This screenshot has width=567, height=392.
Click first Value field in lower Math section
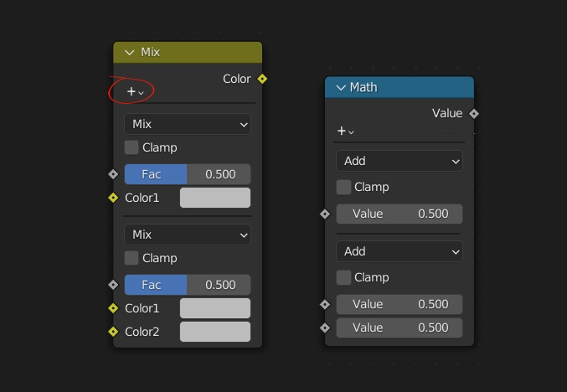[399, 305]
